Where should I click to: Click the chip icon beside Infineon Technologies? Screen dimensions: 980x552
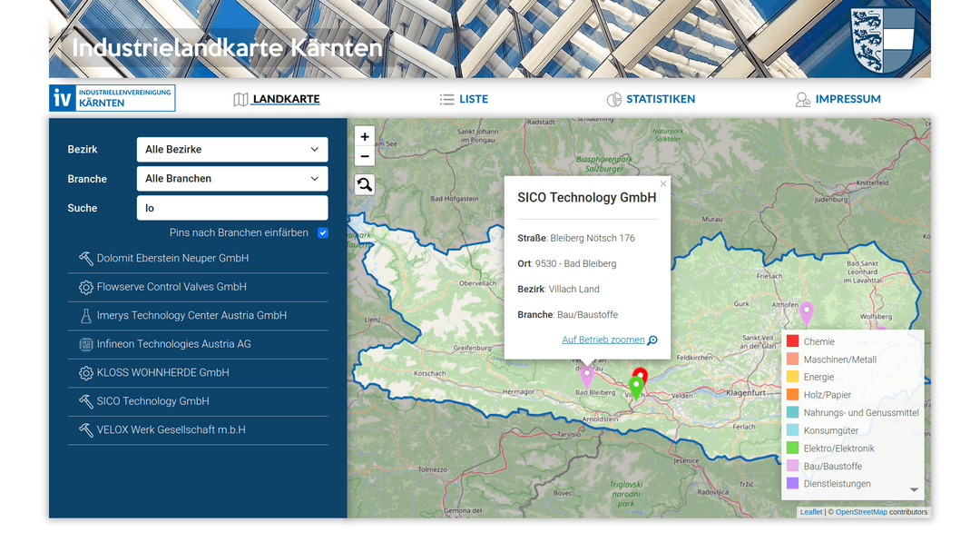point(85,344)
